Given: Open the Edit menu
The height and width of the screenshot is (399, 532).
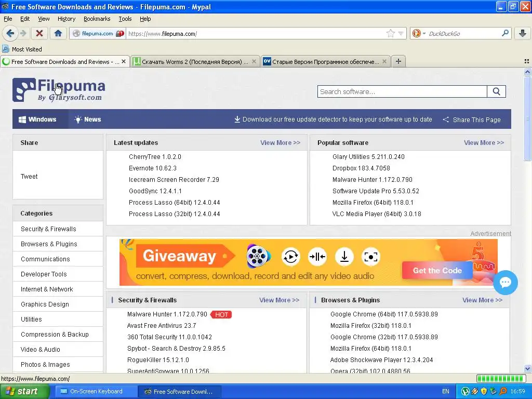Looking at the screenshot, I should pos(25,19).
